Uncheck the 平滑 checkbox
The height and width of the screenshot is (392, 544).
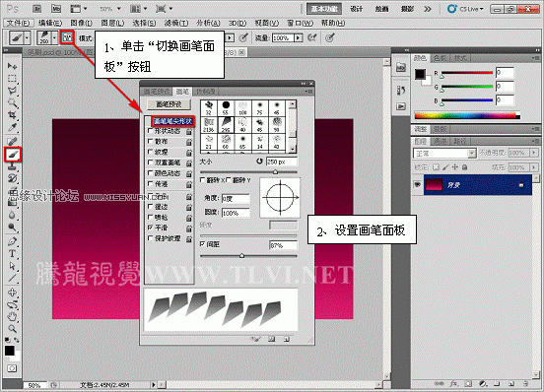point(150,228)
